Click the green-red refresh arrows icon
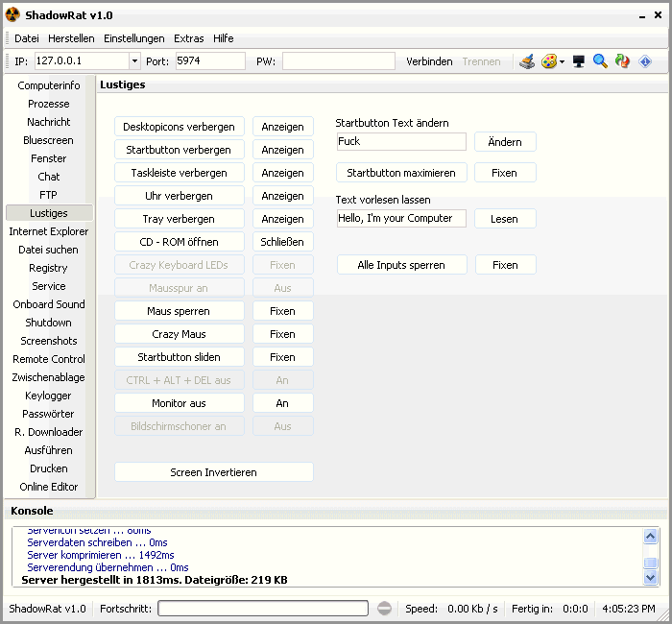This screenshot has width=672, height=624. 622,61
